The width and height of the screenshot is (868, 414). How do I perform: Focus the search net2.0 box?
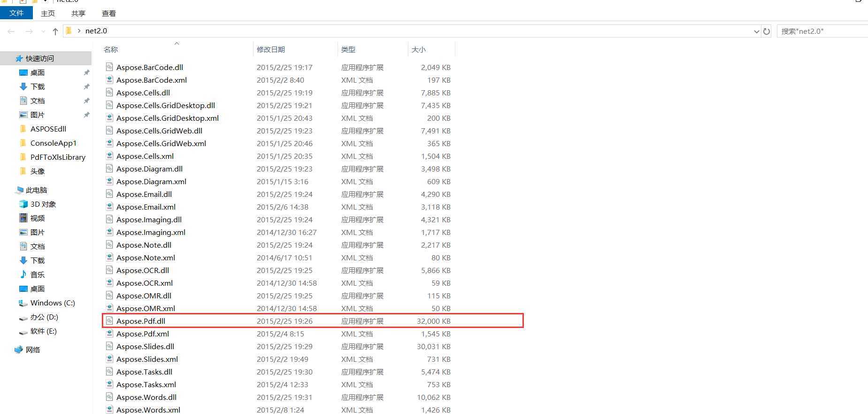(822, 31)
